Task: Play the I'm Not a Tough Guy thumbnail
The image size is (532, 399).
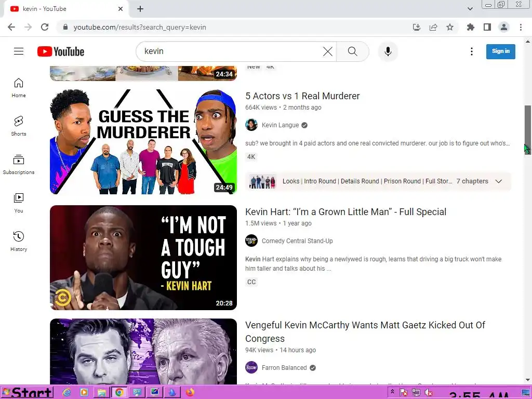Action: tap(143, 258)
